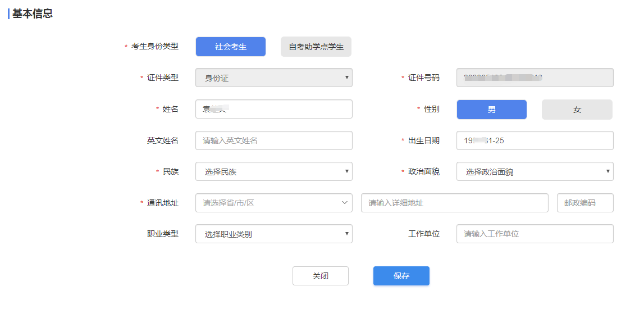The width and height of the screenshot is (644, 309).
Task: Expand the 选择职业类别 dropdown
Action: [273, 234]
